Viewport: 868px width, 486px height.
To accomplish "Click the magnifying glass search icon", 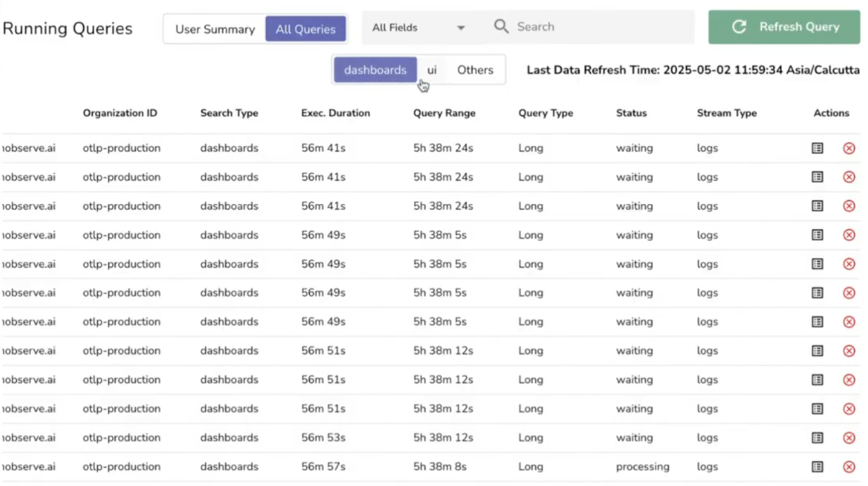I will point(501,26).
